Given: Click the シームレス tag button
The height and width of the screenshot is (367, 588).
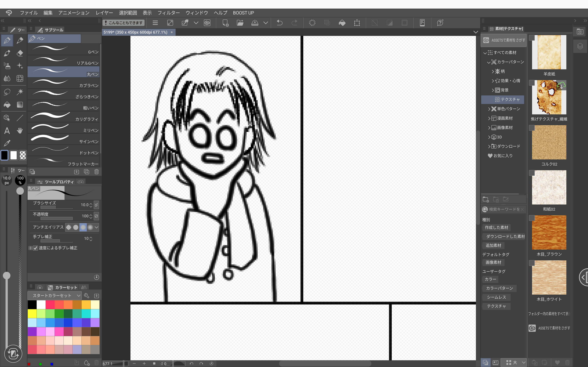Looking at the screenshot, I should [x=496, y=297].
